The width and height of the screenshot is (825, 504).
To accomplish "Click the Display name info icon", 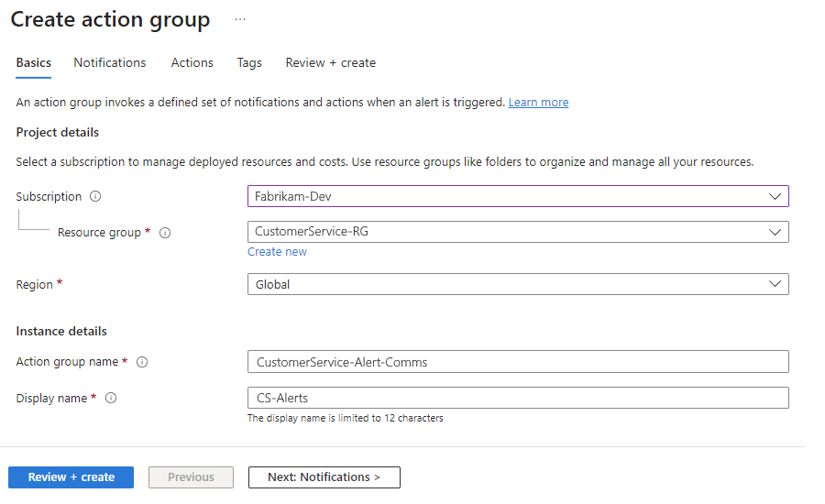I will [x=111, y=399].
